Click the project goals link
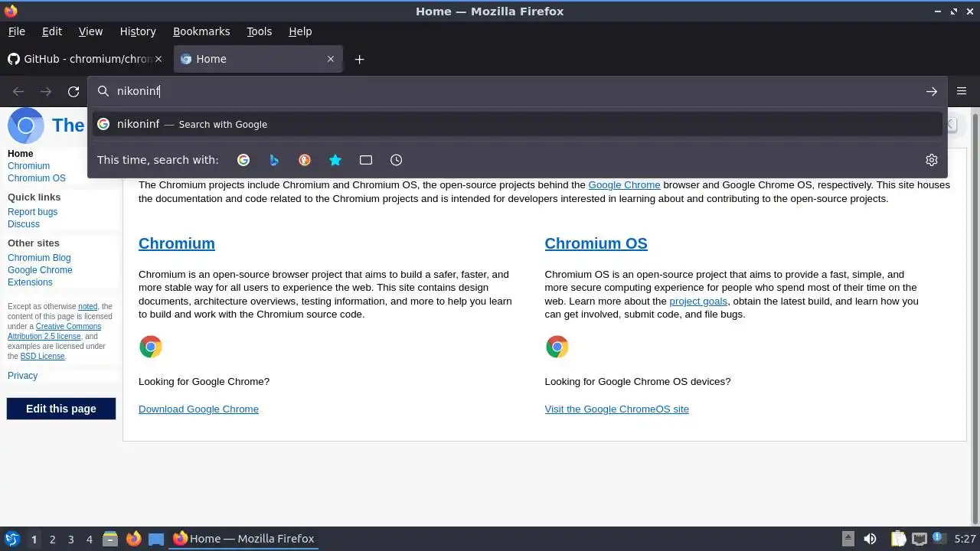This screenshot has width=980, height=551. [x=698, y=301]
